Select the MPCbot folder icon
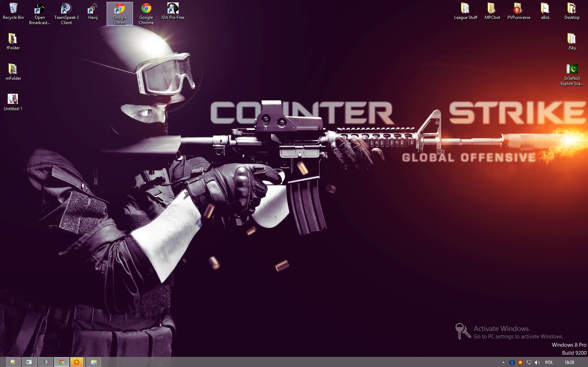 [492, 11]
